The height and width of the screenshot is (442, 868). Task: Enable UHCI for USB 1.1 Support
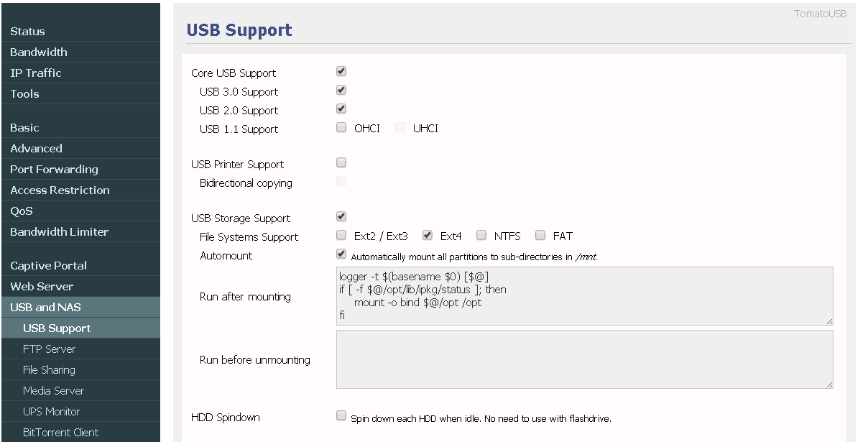point(400,127)
